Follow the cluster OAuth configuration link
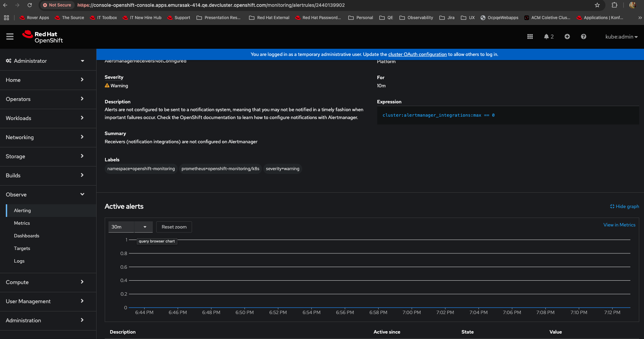This screenshot has width=644, height=339. pos(418,54)
